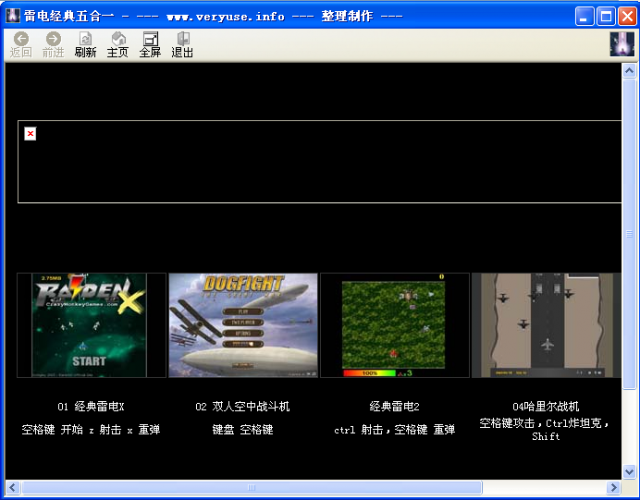Open the Raiden X game thumbnail
The image size is (640, 500).
[91, 325]
